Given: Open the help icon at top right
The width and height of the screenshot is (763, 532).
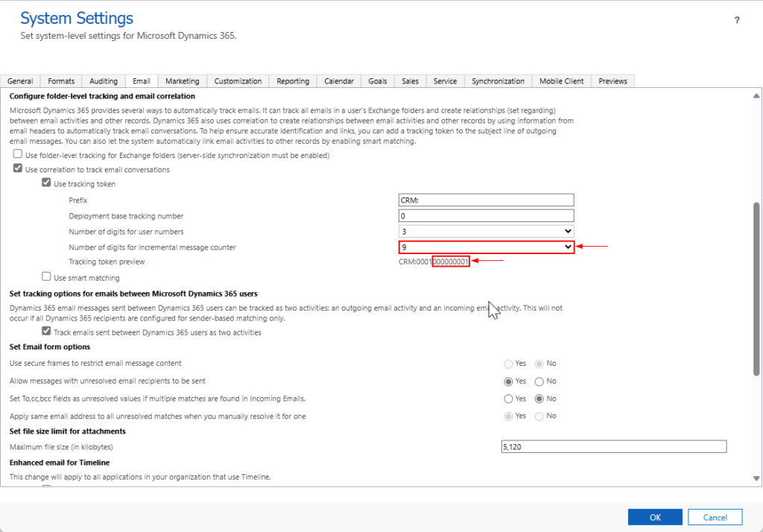Looking at the screenshot, I should (737, 21).
